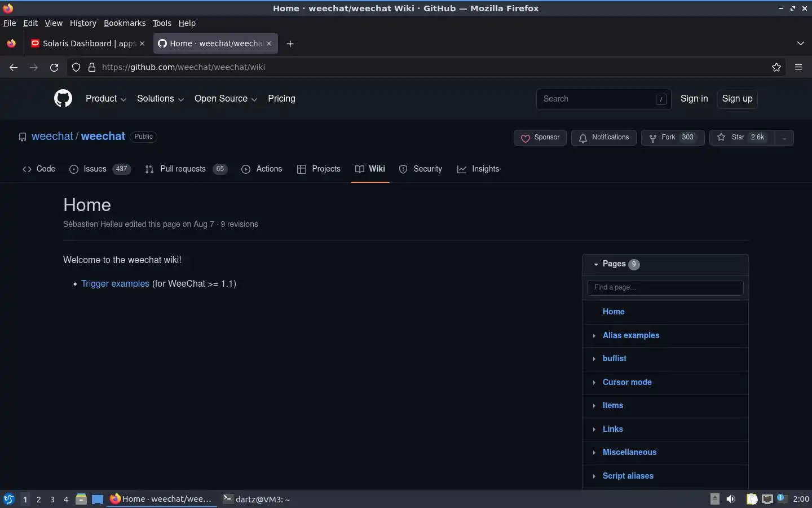Switch to the Issues tab

coord(100,169)
